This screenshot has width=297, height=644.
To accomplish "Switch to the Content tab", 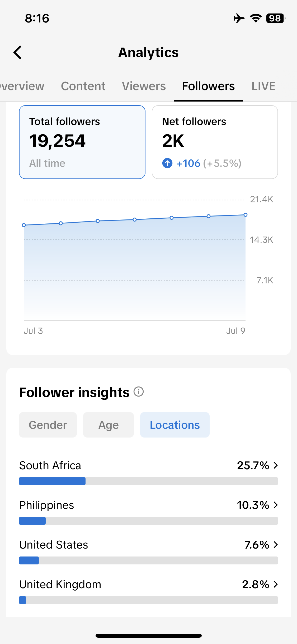I will (x=83, y=86).
